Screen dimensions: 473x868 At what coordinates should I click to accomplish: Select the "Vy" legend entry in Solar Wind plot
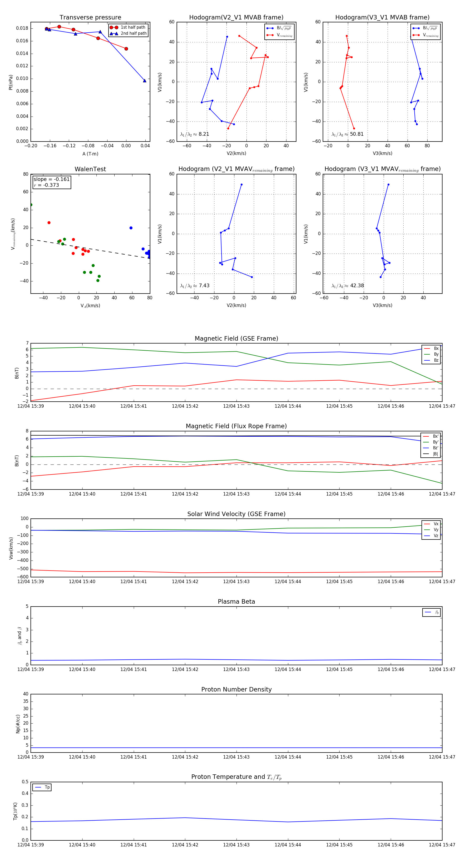pyautogui.click(x=431, y=530)
